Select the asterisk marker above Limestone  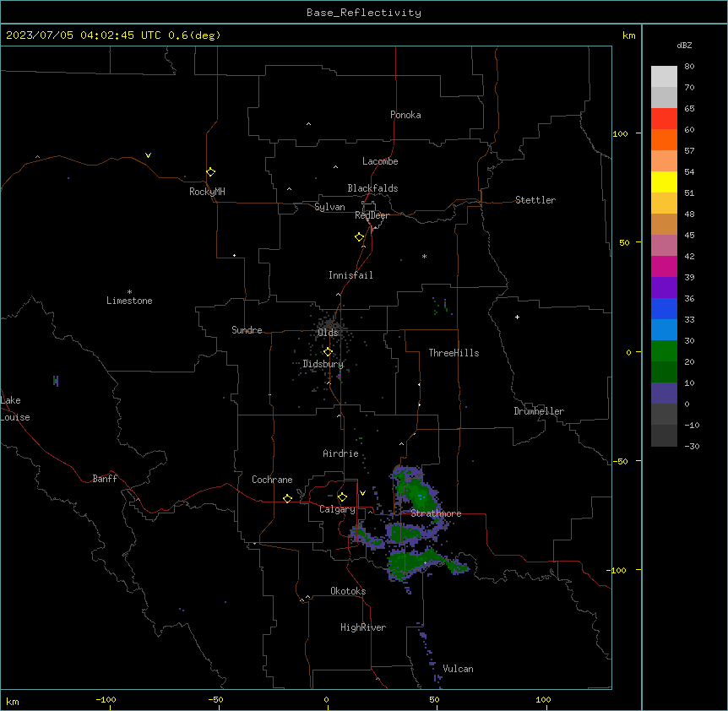(x=129, y=292)
